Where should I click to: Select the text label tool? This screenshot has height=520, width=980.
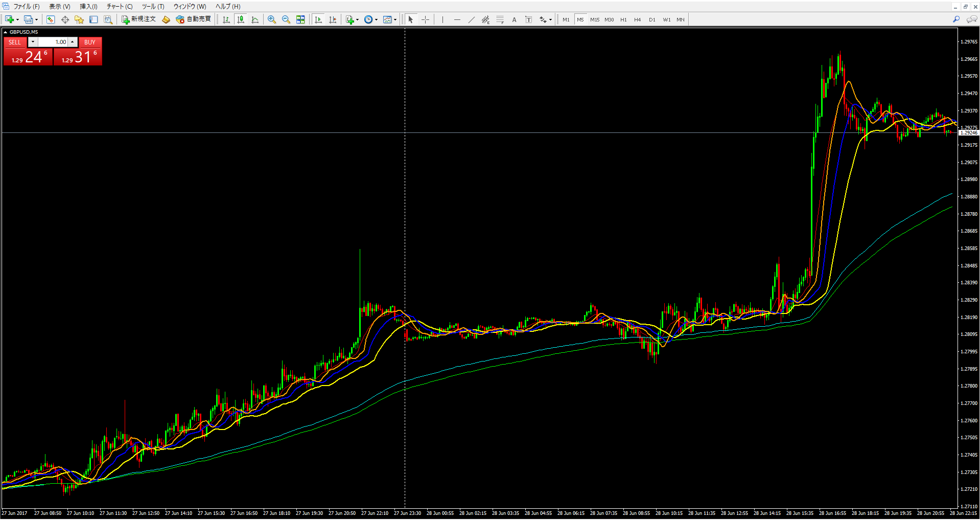528,19
